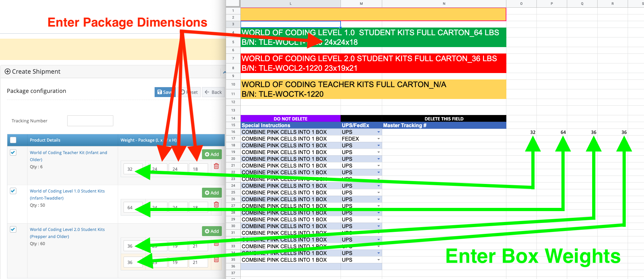Open the carrier dropdown arrow in row 29
Image resolution: width=644 pixels, height=279 pixels.
[x=379, y=219]
